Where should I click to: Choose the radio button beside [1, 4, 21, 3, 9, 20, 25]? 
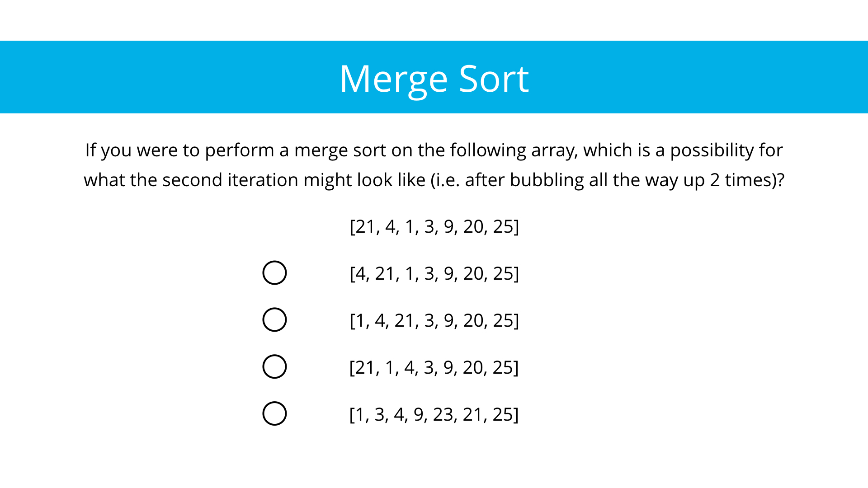[x=274, y=319]
